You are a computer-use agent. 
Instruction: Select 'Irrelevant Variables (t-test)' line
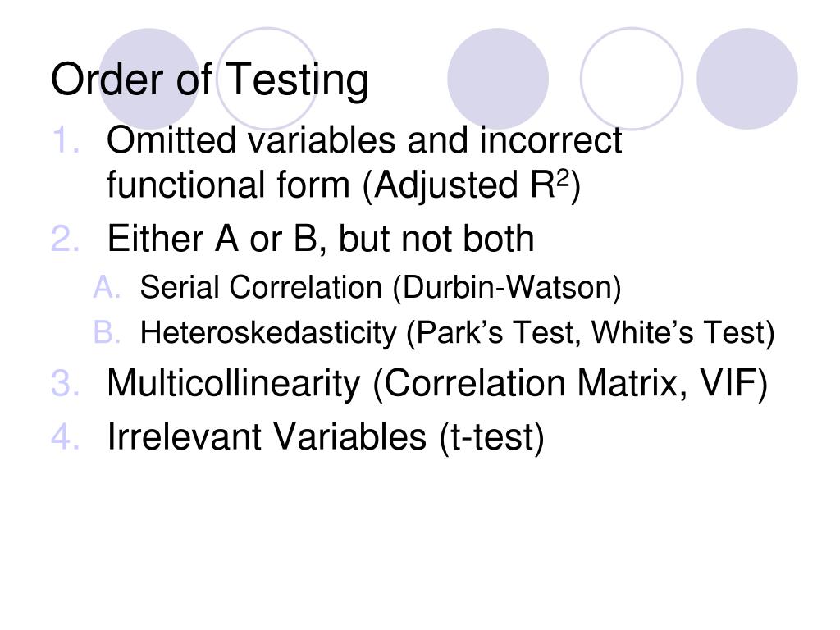(326, 437)
